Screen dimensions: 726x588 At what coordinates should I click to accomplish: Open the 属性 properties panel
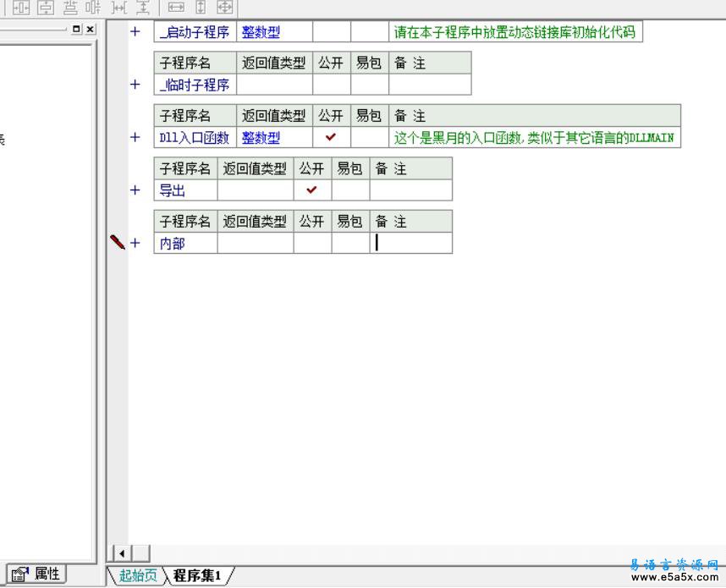click(37, 574)
